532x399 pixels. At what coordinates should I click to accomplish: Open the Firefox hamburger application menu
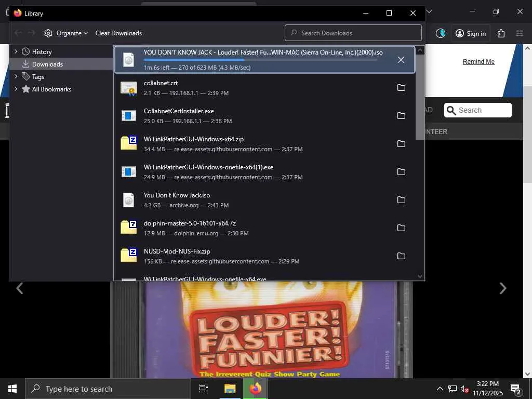(520, 33)
